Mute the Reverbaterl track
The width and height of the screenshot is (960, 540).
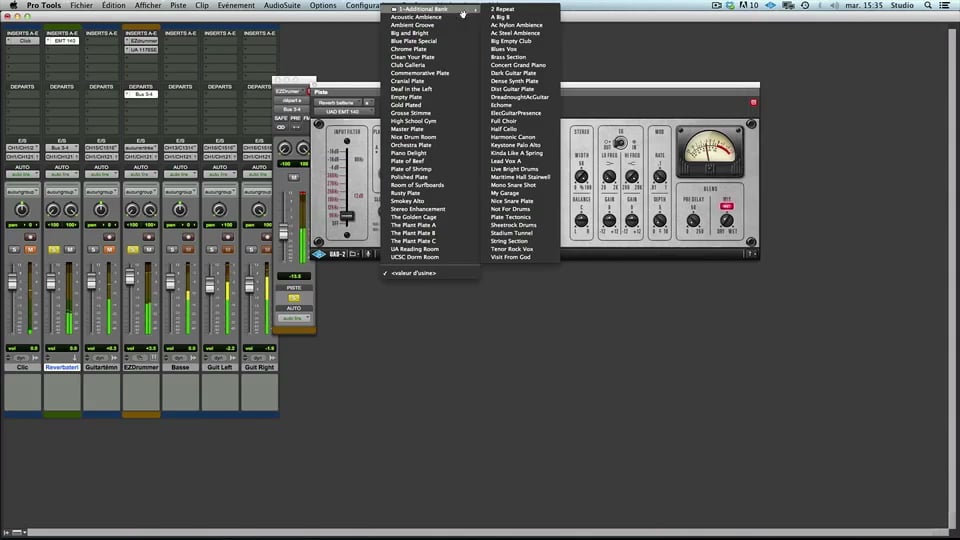(x=70, y=249)
